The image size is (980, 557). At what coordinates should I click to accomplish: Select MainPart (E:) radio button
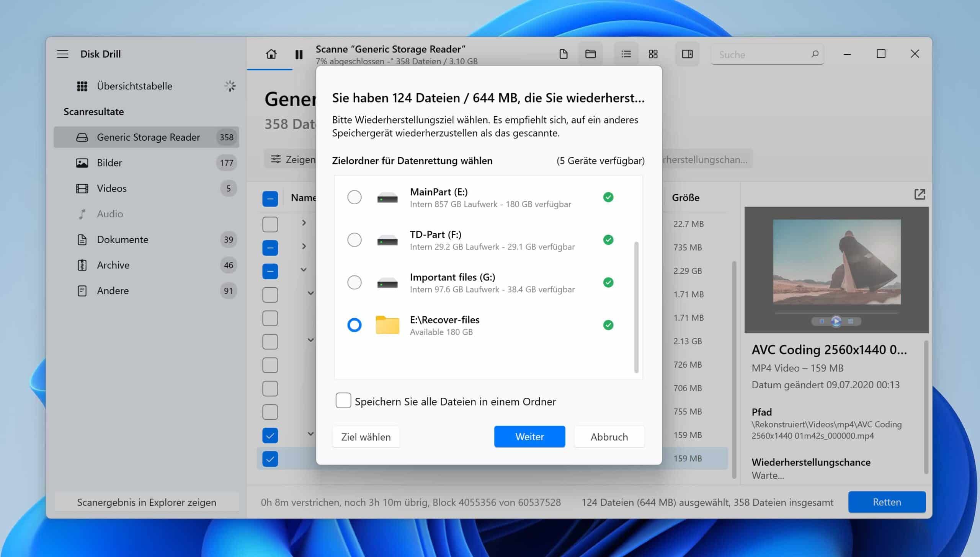coord(354,197)
